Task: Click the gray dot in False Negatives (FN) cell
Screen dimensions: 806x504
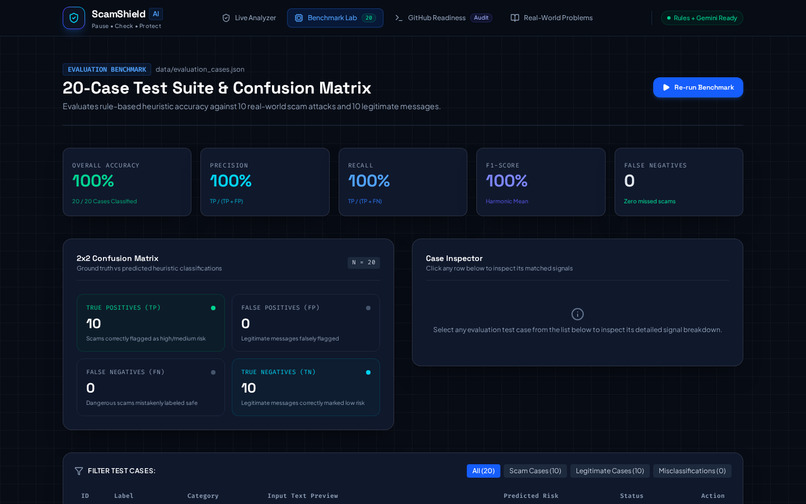Action: point(213,372)
